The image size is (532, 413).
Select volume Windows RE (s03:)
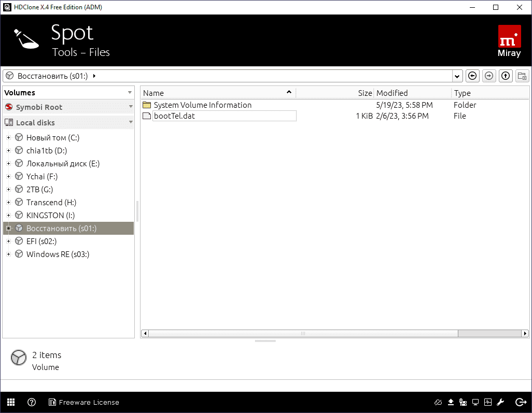58,254
